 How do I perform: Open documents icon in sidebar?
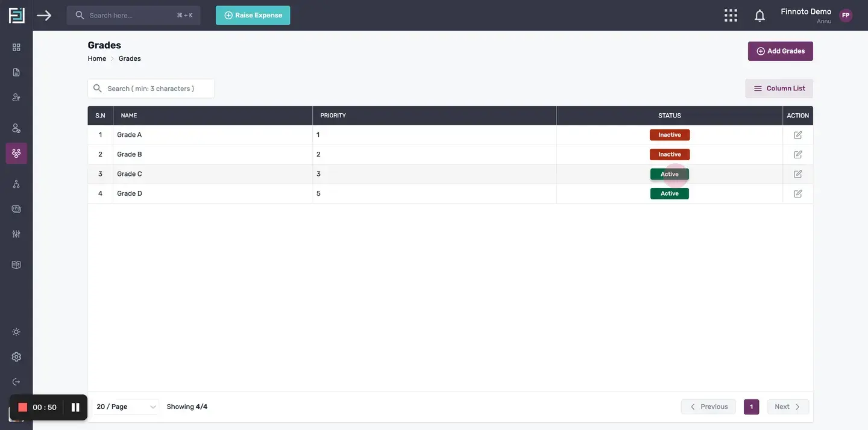(x=16, y=72)
